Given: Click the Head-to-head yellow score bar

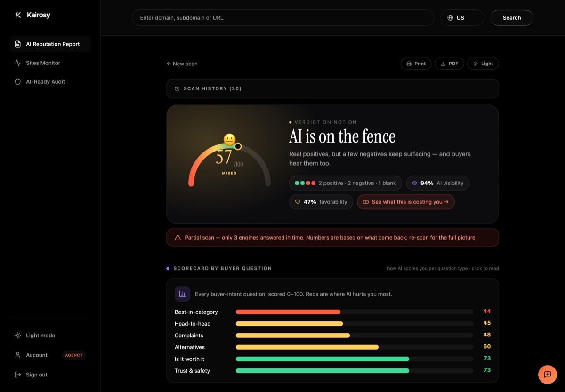Looking at the screenshot, I should [x=289, y=323].
